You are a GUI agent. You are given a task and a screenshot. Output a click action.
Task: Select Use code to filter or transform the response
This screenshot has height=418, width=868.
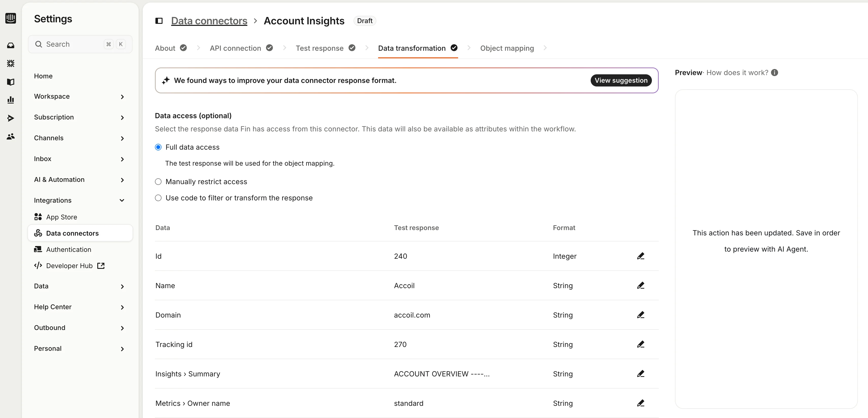[x=158, y=198]
